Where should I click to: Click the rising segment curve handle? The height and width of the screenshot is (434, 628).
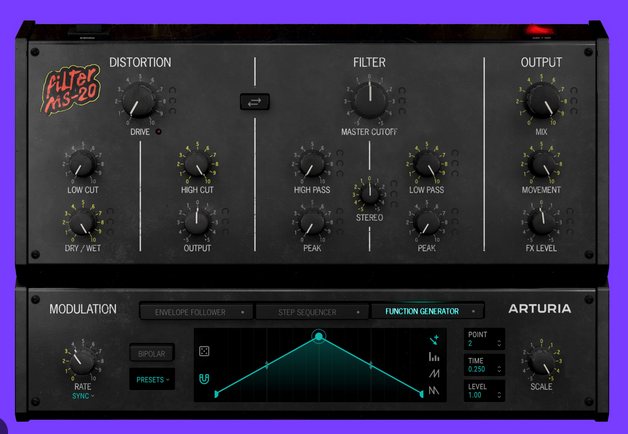[x=267, y=365]
